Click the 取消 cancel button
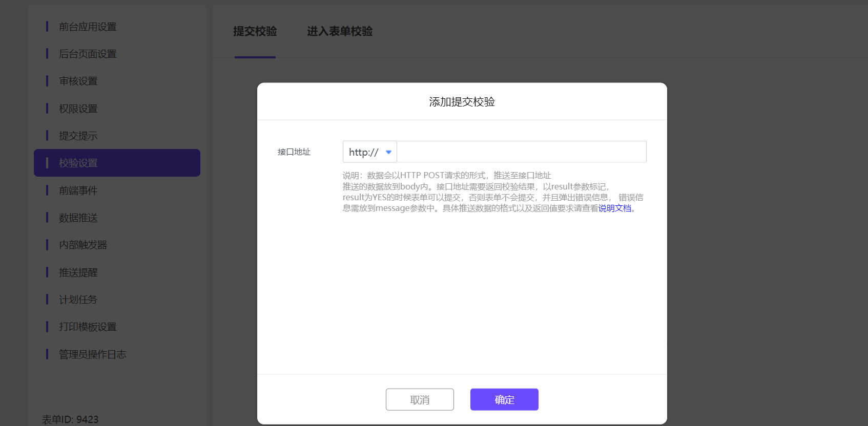 click(x=420, y=399)
